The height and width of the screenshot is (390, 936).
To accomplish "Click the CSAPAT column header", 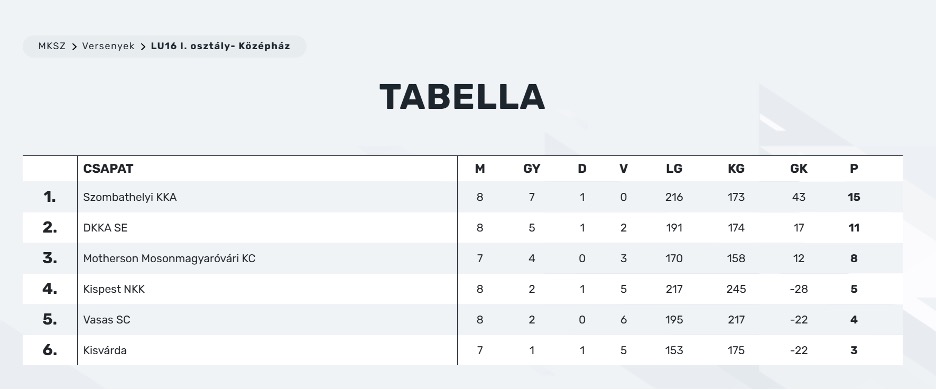I will pos(108,168).
